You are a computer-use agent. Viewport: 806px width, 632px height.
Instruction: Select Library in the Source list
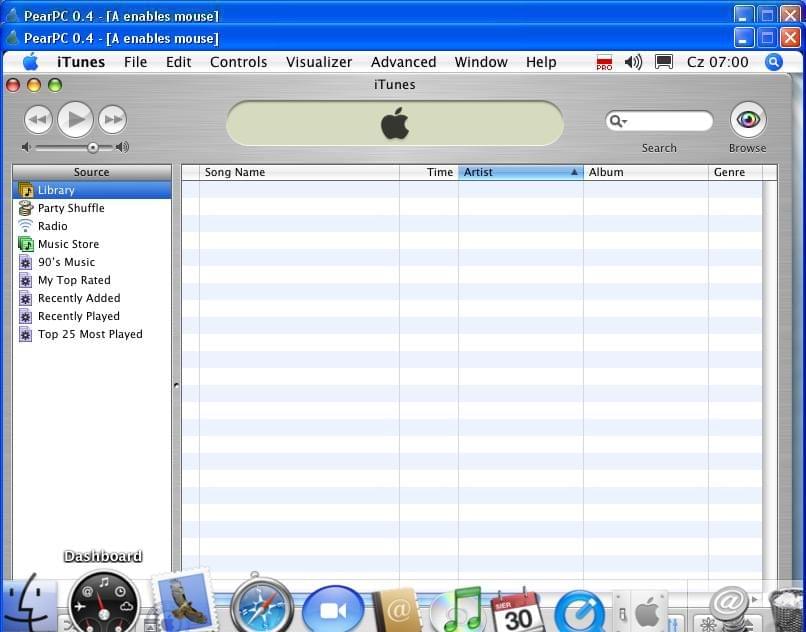pos(92,190)
